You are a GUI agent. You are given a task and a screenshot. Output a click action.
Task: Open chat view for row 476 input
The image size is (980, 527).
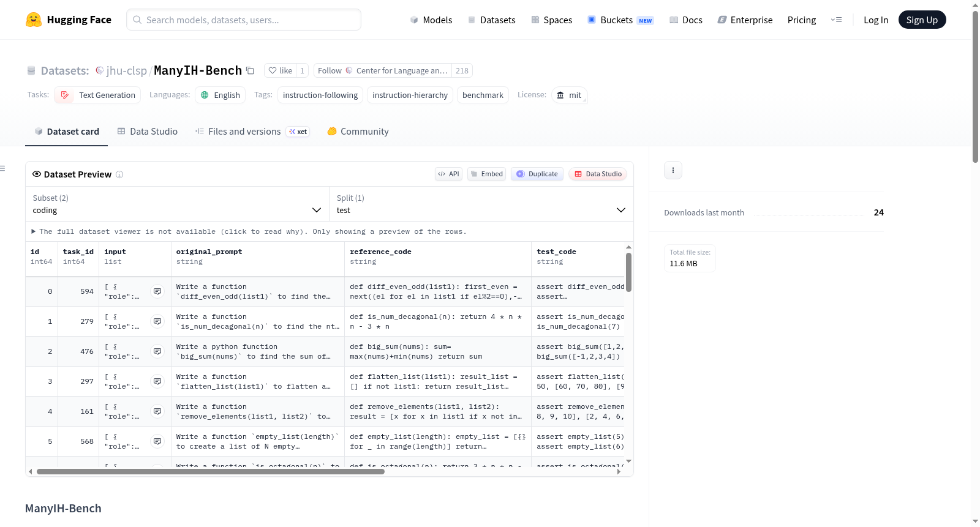[x=157, y=351]
